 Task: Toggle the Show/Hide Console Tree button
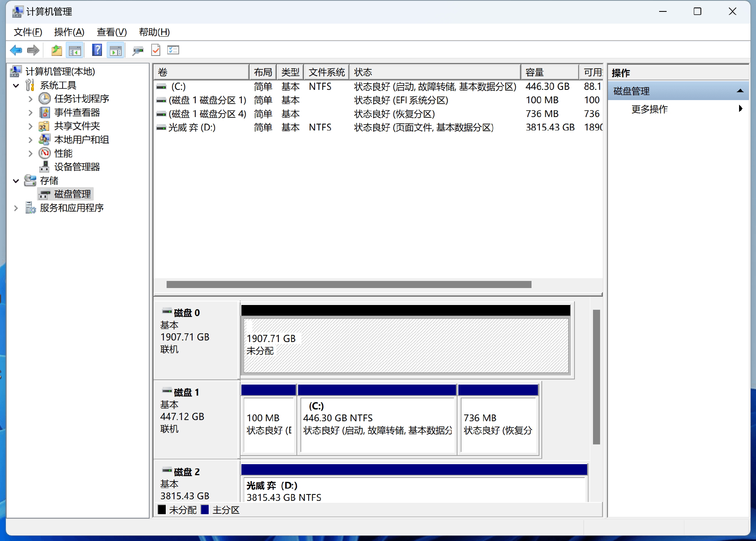[74, 50]
